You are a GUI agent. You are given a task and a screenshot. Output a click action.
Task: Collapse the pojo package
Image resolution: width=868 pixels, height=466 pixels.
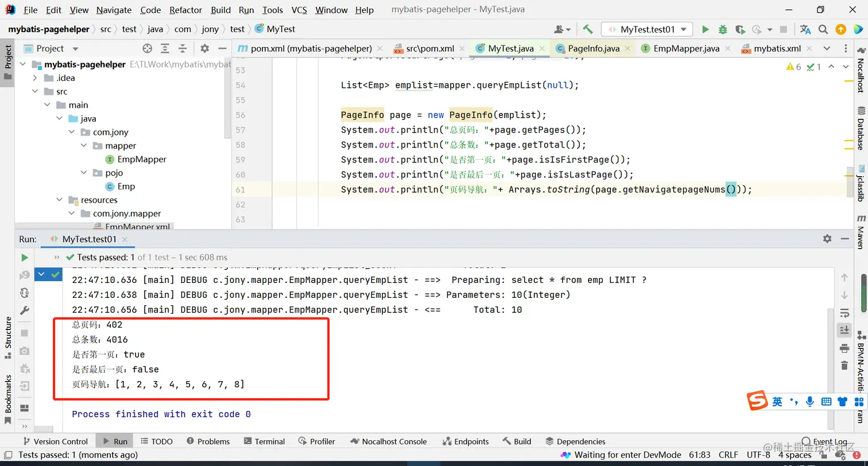84,173
